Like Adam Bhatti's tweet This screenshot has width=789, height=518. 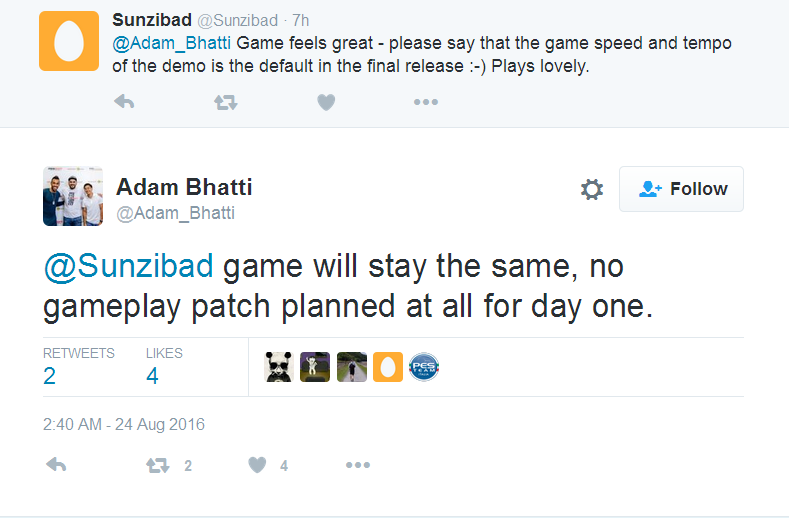tap(258, 465)
